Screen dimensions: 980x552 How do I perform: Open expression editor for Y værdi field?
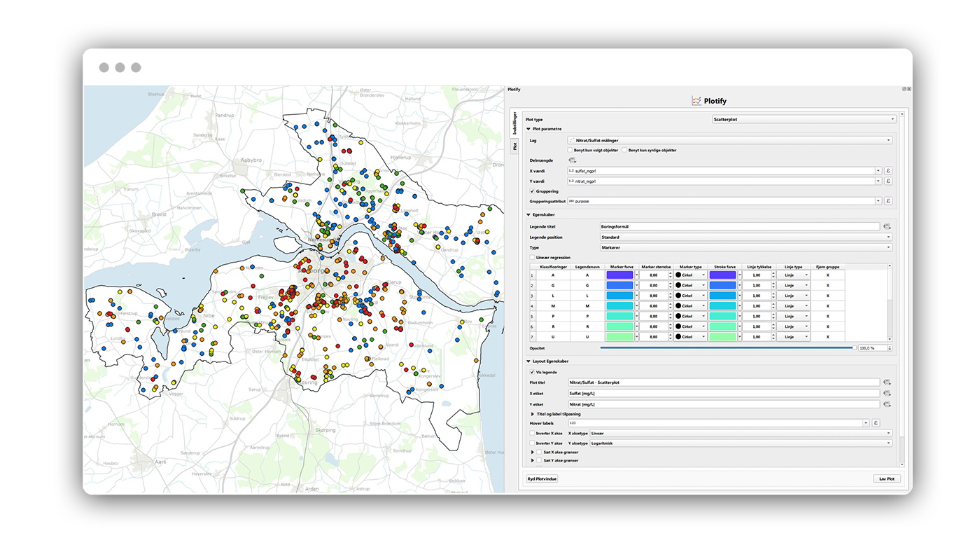tap(888, 181)
